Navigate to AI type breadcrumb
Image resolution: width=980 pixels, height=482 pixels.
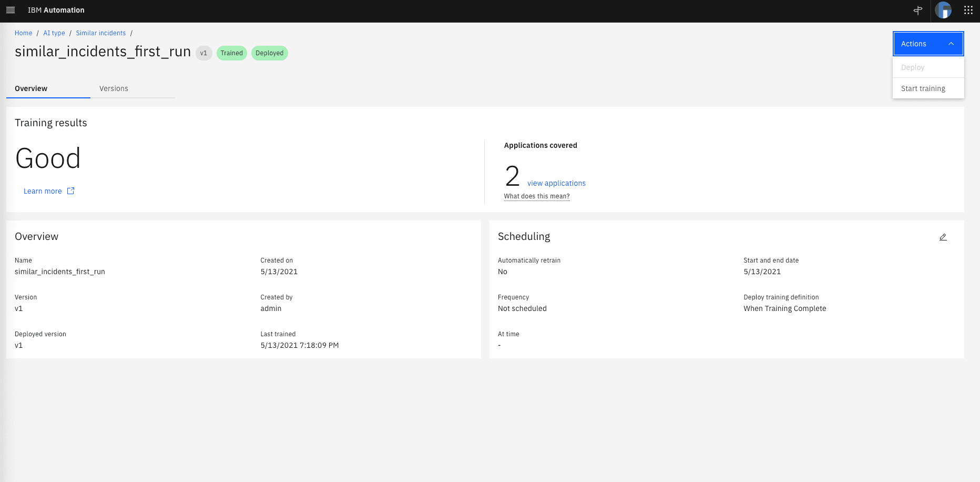click(x=54, y=33)
